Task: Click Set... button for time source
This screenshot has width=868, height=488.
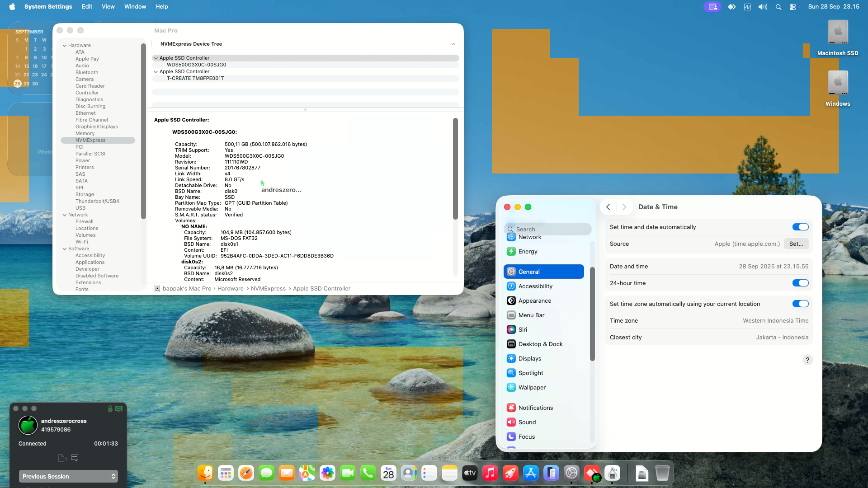Action: coord(796,244)
